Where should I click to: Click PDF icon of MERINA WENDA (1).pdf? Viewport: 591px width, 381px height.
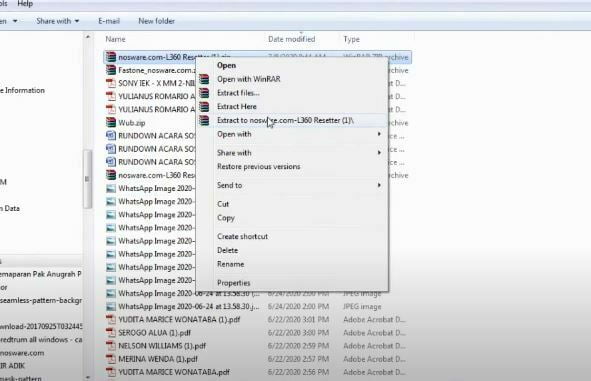(111, 359)
